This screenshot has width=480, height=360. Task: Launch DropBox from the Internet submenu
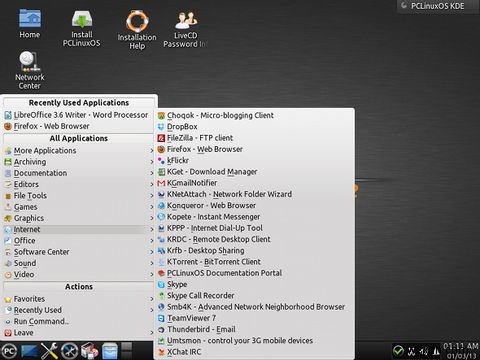coord(255,127)
